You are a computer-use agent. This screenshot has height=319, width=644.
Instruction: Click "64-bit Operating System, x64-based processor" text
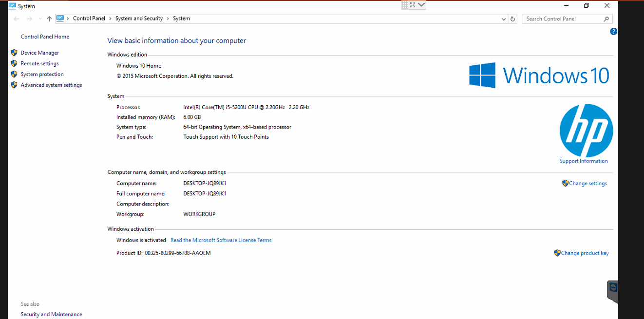coord(237,127)
